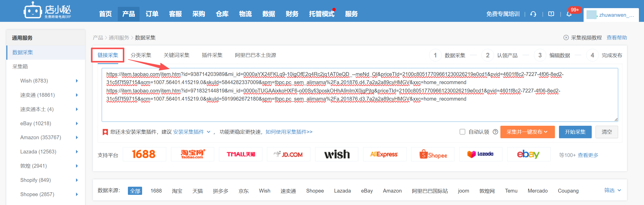Click the play icon for 采集视频教程
This screenshot has width=644, height=205.
tap(566, 38)
